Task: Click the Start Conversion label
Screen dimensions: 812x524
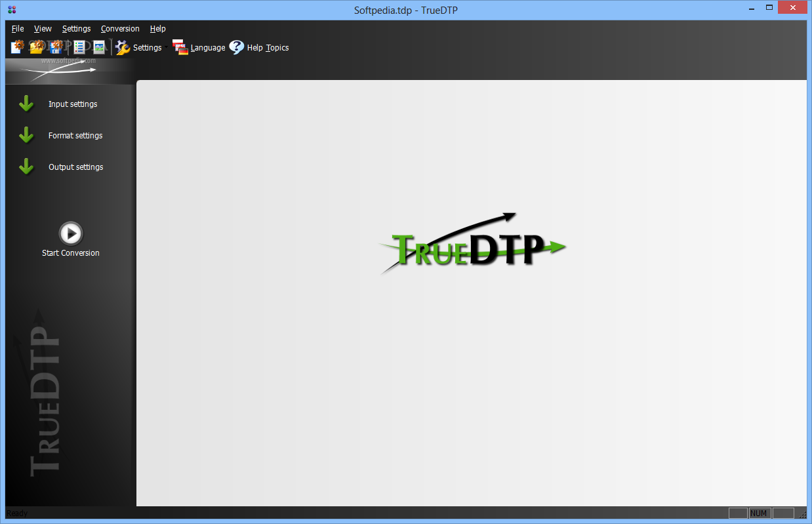Action: [x=71, y=253]
